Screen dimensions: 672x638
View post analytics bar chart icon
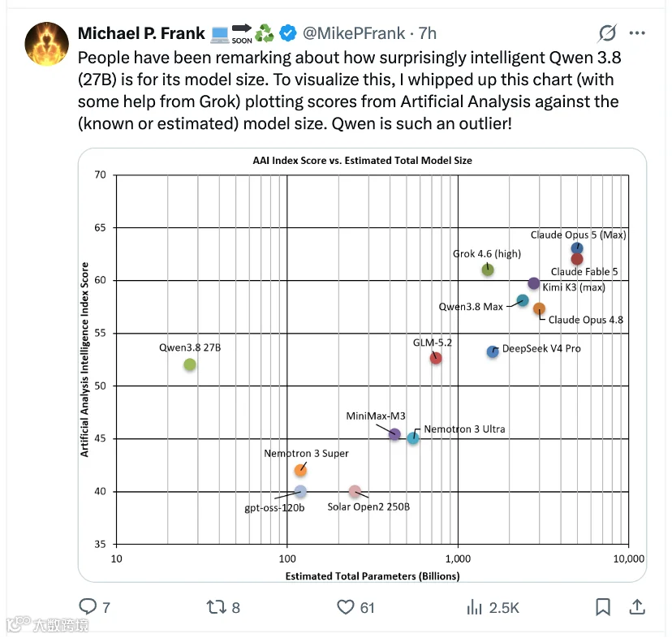pyautogui.click(x=475, y=607)
